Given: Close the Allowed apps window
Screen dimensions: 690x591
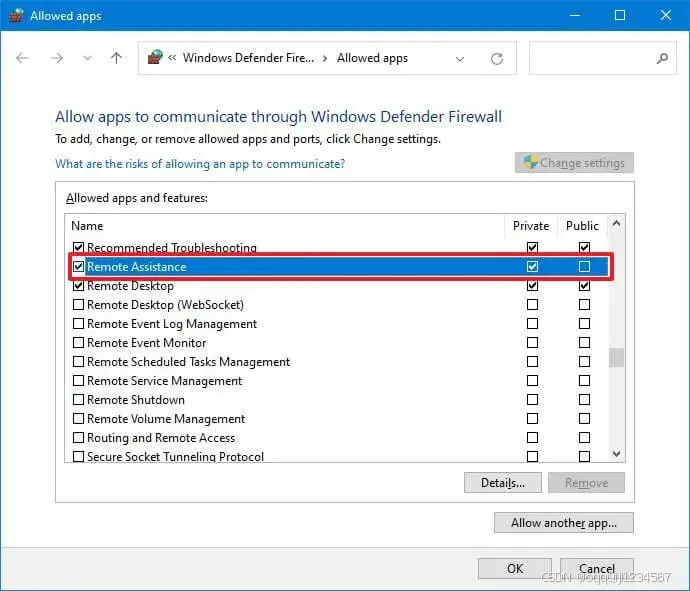Looking at the screenshot, I should coord(665,15).
